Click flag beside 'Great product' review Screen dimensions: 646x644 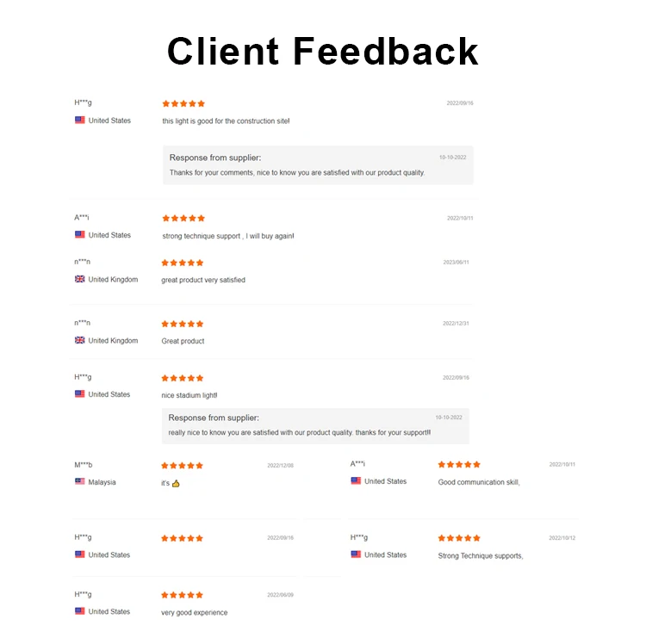[80, 340]
